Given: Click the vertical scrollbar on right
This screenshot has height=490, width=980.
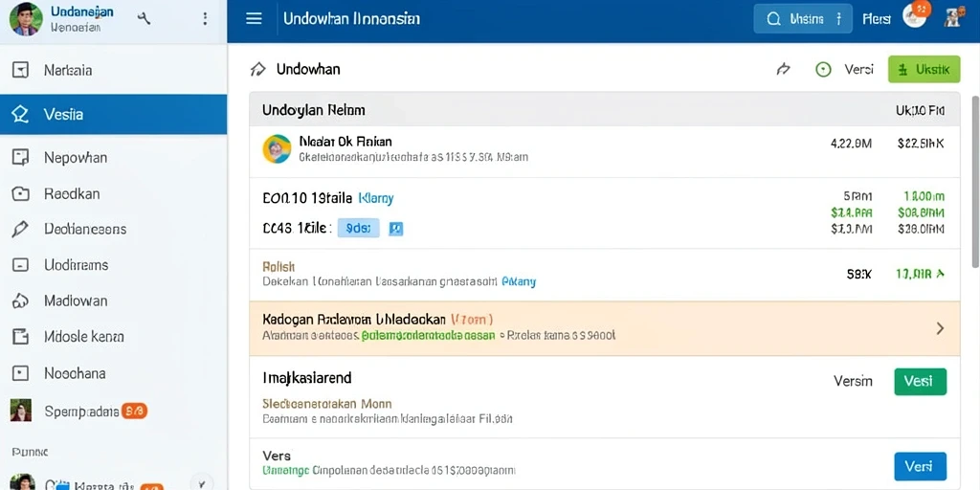Looking at the screenshot, I should point(975,182).
